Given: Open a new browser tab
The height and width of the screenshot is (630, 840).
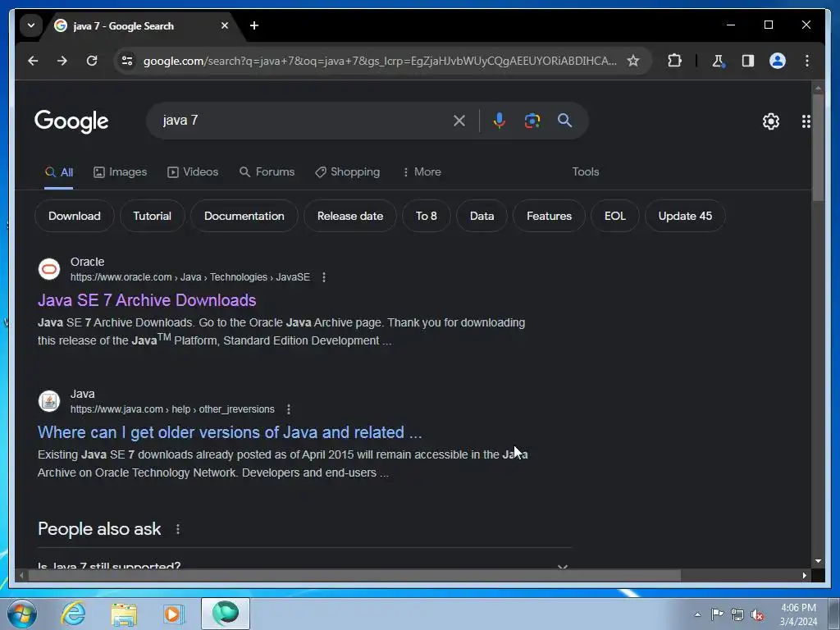Looking at the screenshot, I should pos(254,25).
